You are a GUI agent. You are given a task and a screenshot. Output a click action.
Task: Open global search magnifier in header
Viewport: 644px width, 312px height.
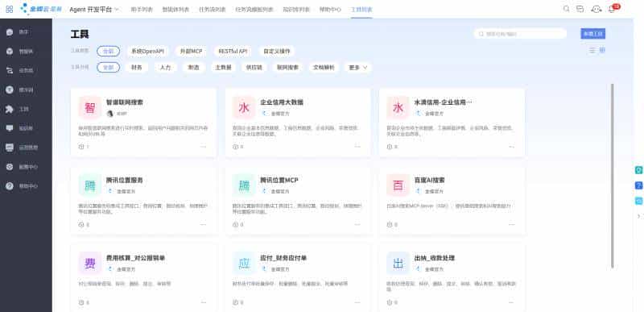567,9
